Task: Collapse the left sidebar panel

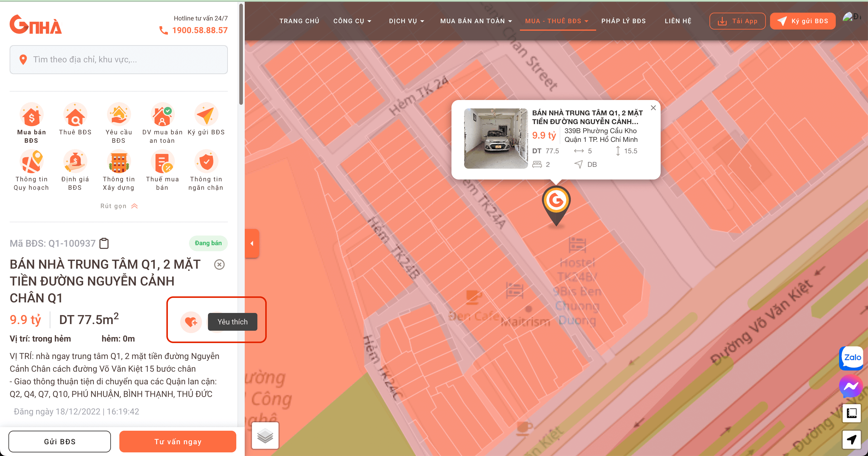Action: pos(252,243)
